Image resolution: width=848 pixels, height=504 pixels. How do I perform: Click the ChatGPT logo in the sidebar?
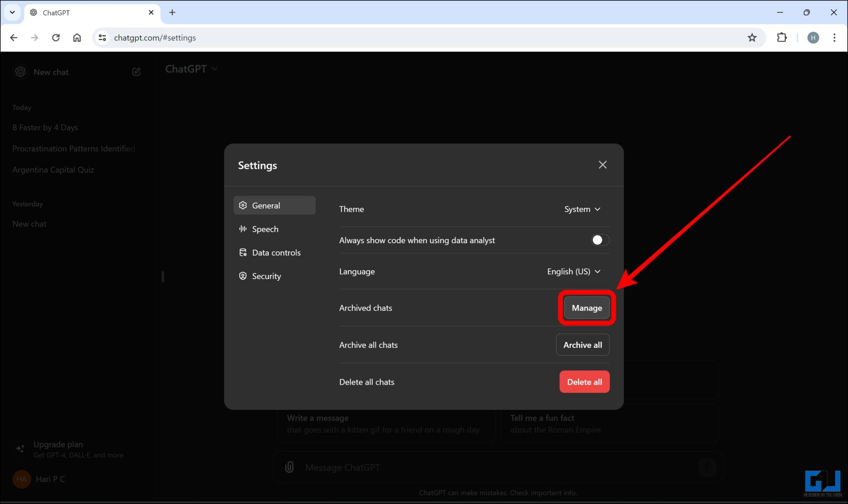20,71
